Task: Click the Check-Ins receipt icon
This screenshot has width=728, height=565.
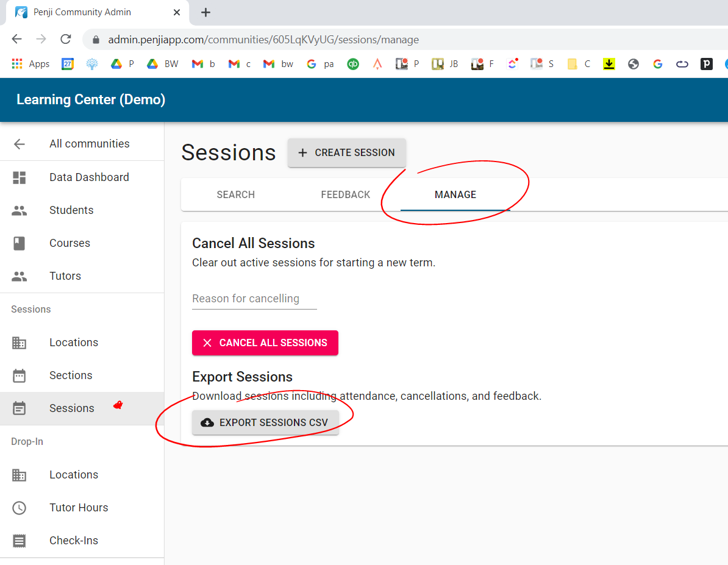Action: [x=20, y=541]
